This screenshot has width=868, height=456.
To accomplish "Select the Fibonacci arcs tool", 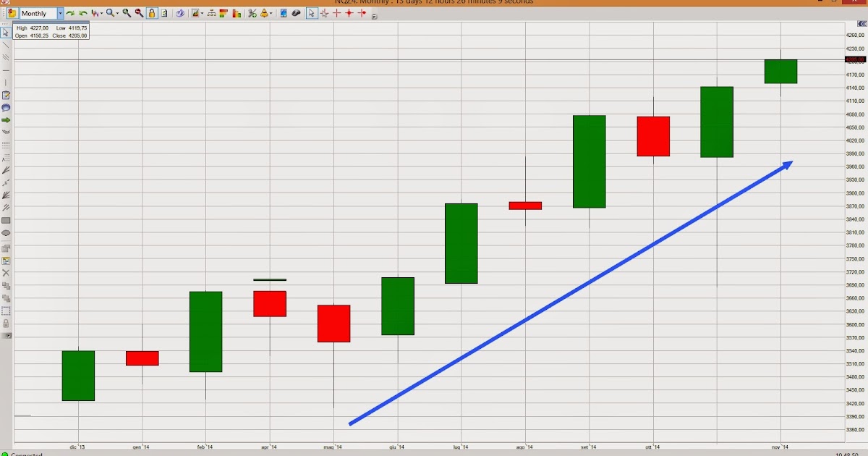I will pos(7,132).
